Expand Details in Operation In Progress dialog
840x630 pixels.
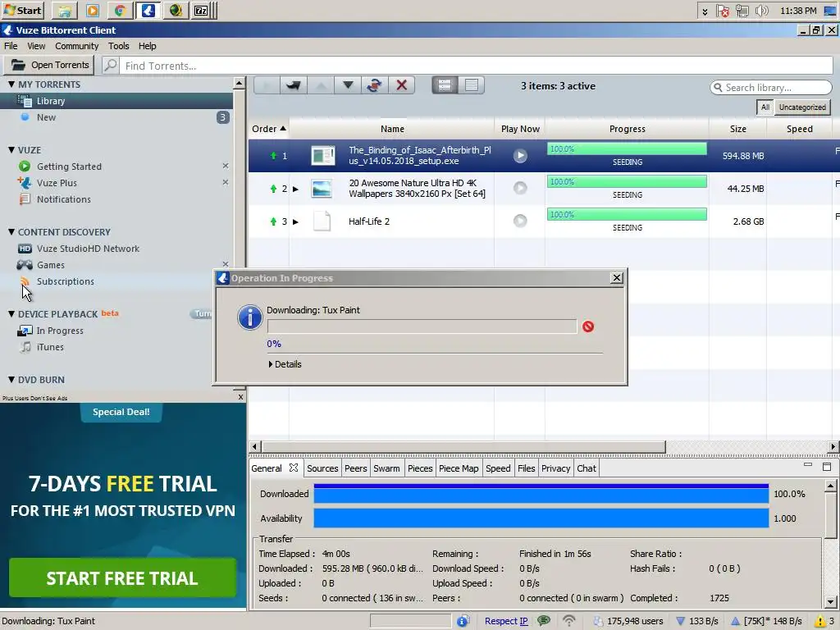[285, 364]
